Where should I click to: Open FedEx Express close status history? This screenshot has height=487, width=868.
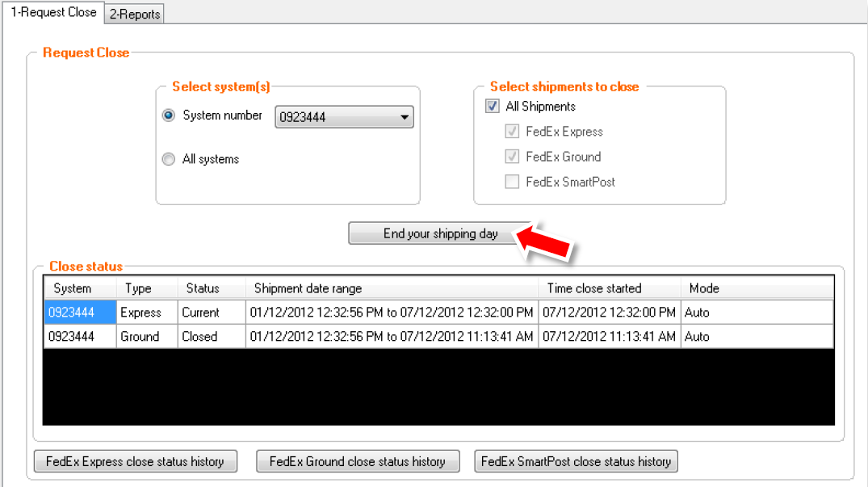(136, 461)
